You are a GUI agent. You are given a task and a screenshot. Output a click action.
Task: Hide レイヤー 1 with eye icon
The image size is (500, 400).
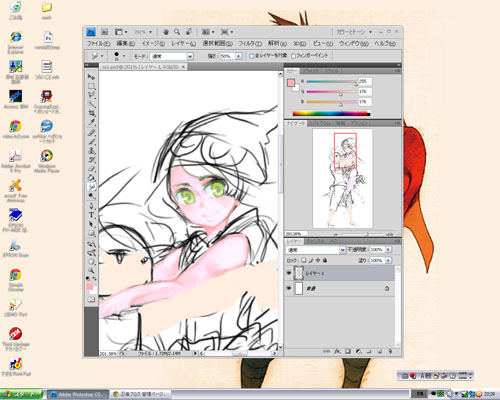pyautogui.click(x=289, y=273)
